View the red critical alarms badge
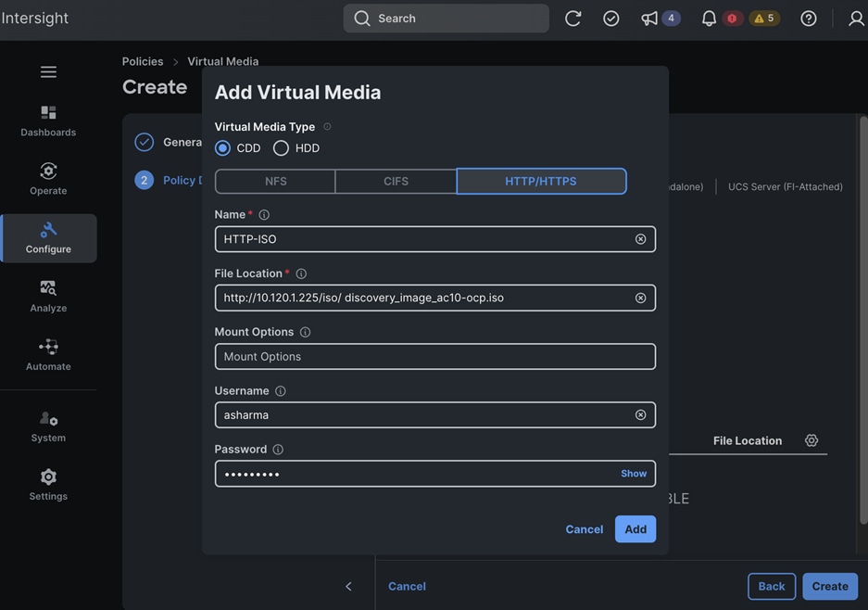Image resolution: width=868 pixels, height=610 pixels. click(x=732, y=19)
